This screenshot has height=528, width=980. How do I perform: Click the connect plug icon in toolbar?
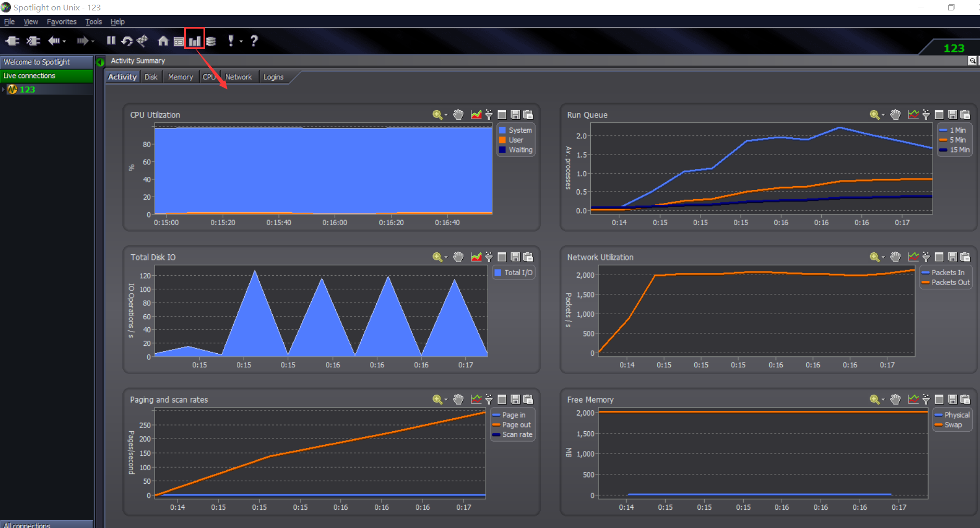click(x=12, y=41)
